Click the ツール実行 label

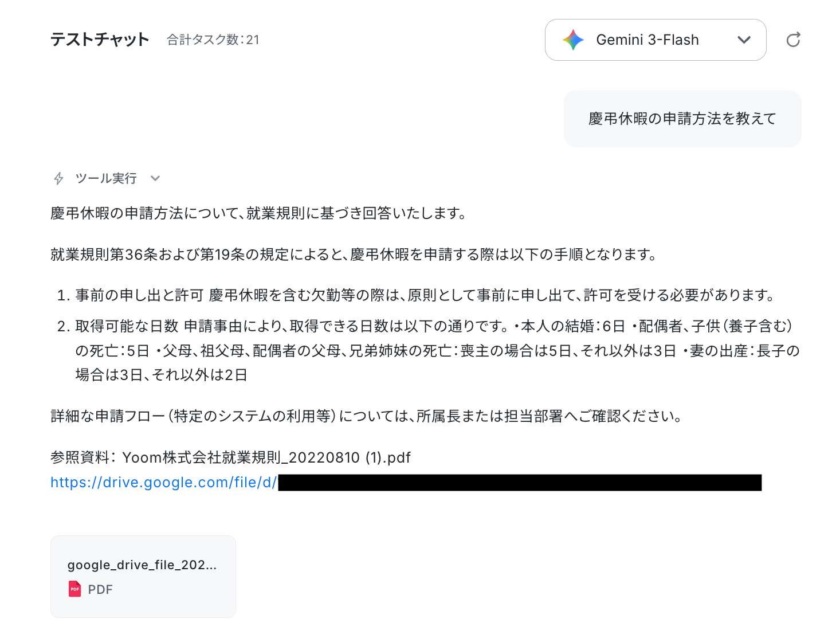point(106,178)
